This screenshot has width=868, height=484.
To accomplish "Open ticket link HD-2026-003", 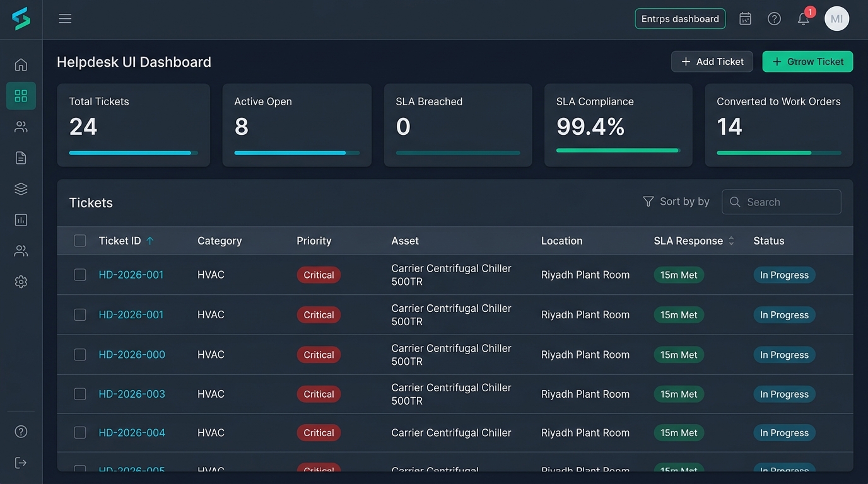I will click(x=132, y=394).
